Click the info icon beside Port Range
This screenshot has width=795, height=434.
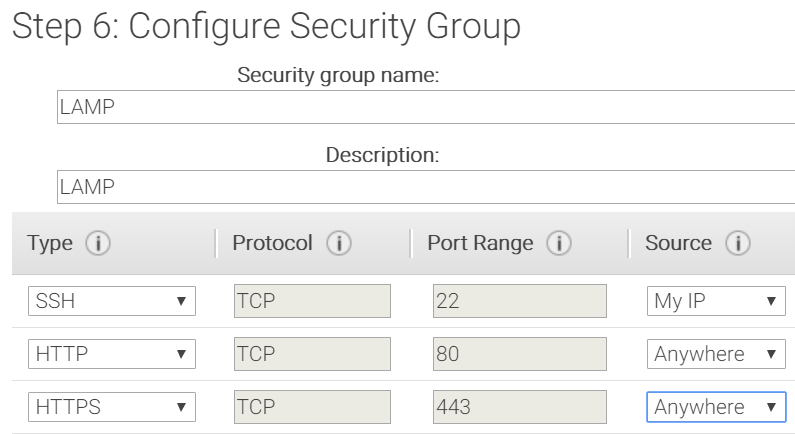pos(558,244)
